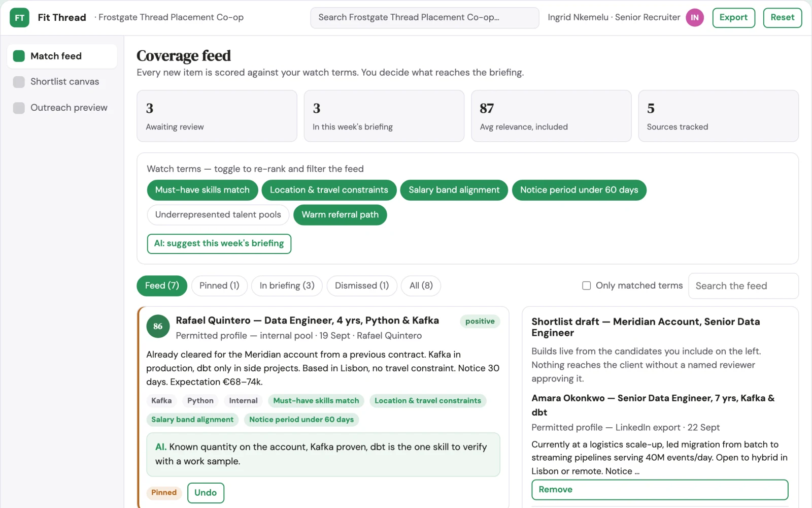Image resolution: width=812 pixels, height=508 pixels.
Task: Enable Underrepresented talent pools watch term
Action: pyautogui.click(x=218, y=215)
